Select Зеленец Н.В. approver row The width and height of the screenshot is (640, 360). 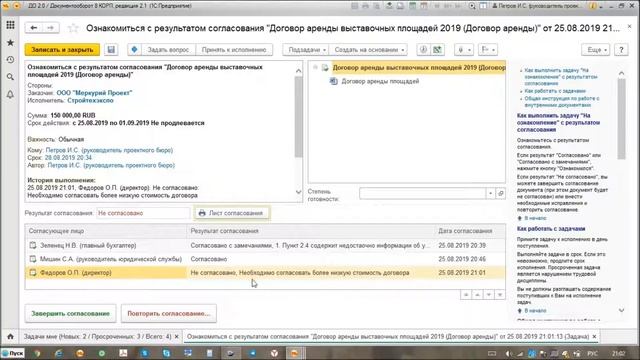pyautogui.click(x=265, y=245)
